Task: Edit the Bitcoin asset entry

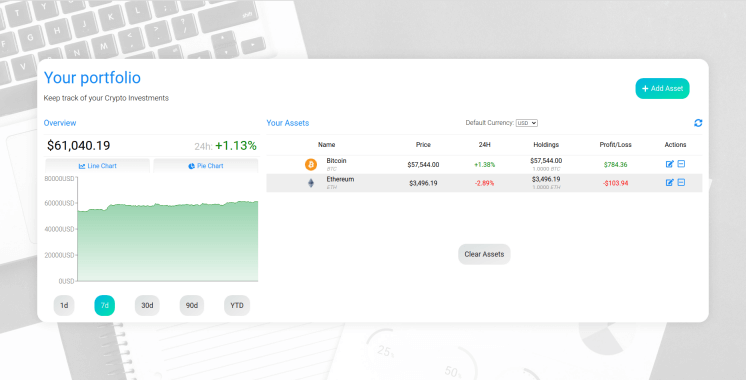Action: [x=669, y=164]
